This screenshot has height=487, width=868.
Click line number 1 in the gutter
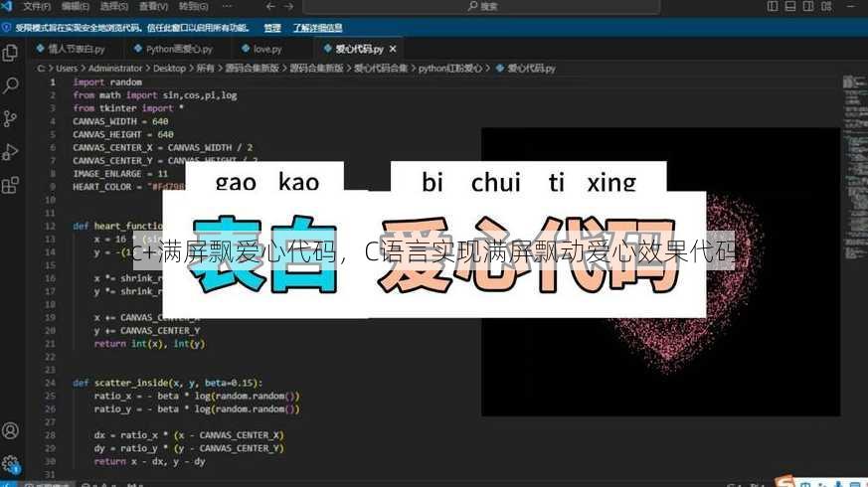(x=53, y=81)
